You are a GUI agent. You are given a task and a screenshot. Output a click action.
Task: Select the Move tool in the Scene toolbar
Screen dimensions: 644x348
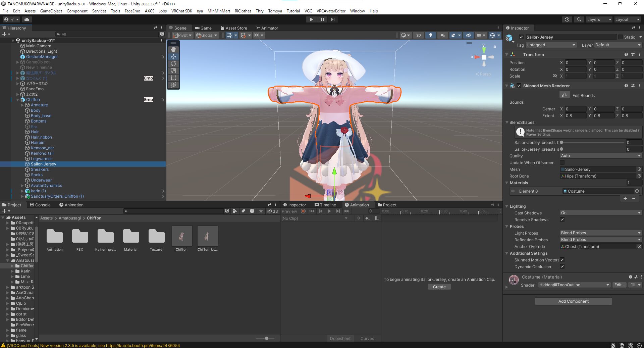pyautogui.click(x=173, y=57)
